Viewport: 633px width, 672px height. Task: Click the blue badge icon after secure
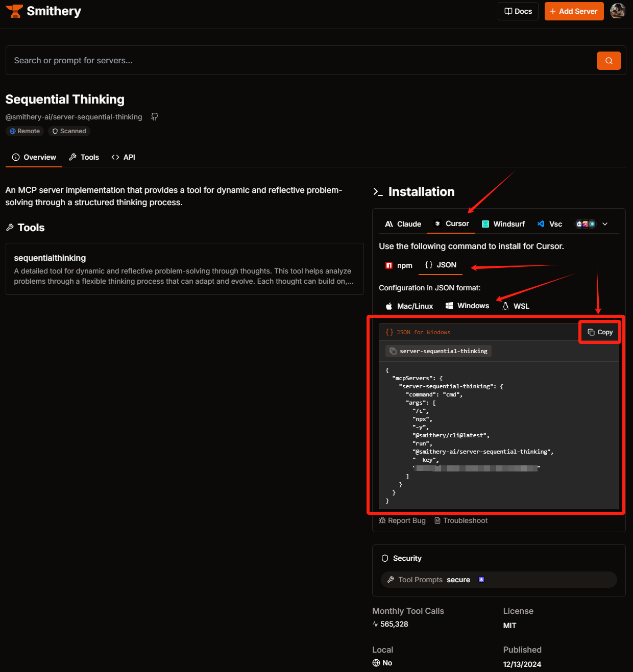pyautogui.click(x=481, y=580)
